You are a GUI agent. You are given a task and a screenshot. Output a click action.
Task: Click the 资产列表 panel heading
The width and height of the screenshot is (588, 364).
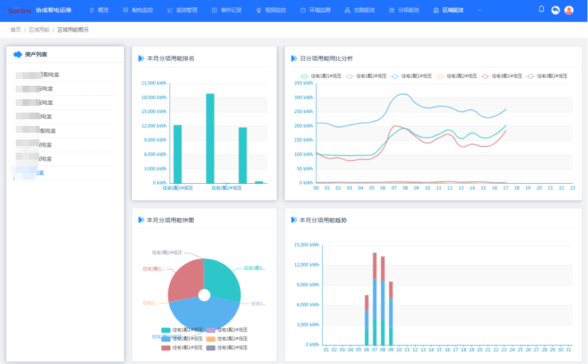coord(36,54)
